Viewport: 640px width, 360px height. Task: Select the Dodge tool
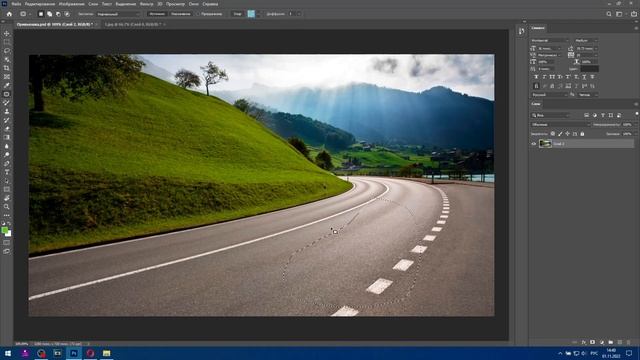(7, 155)
